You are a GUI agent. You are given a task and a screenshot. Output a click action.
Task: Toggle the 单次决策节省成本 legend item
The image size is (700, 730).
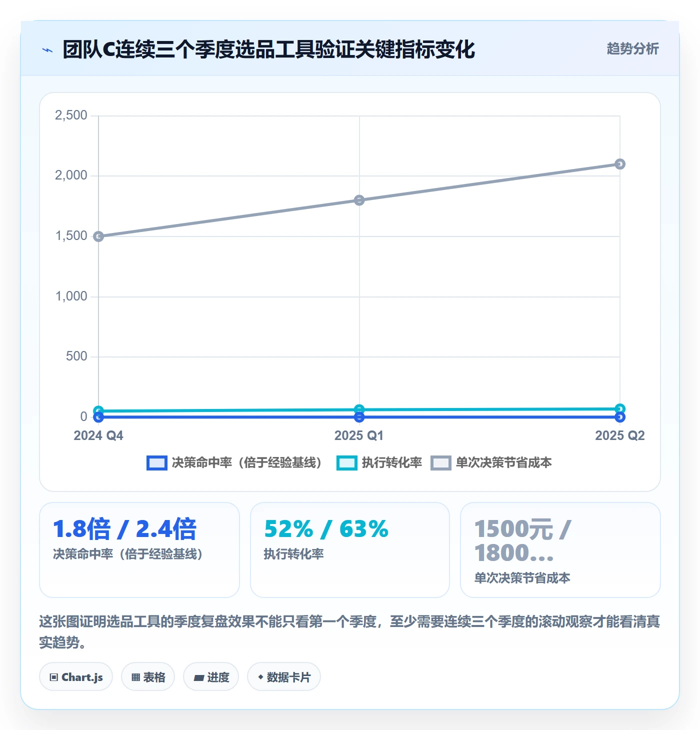tap(491, 463)
